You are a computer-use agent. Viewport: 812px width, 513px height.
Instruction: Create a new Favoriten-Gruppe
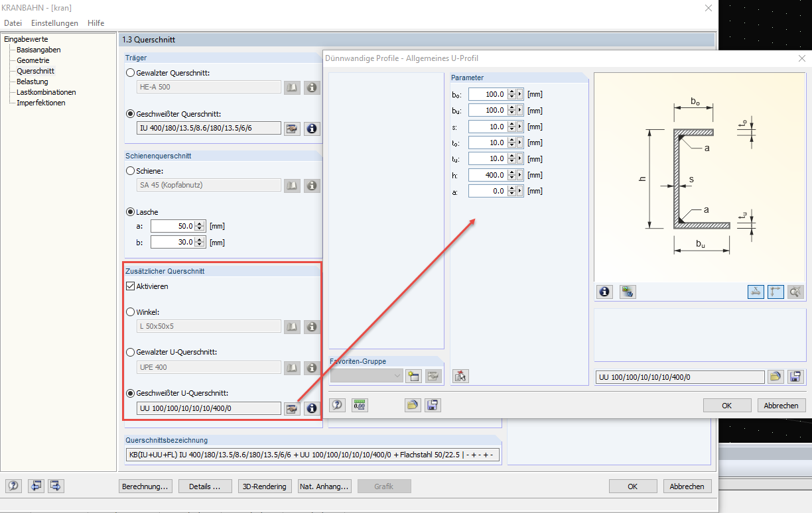pyautogui.click(x=414, y=376)
